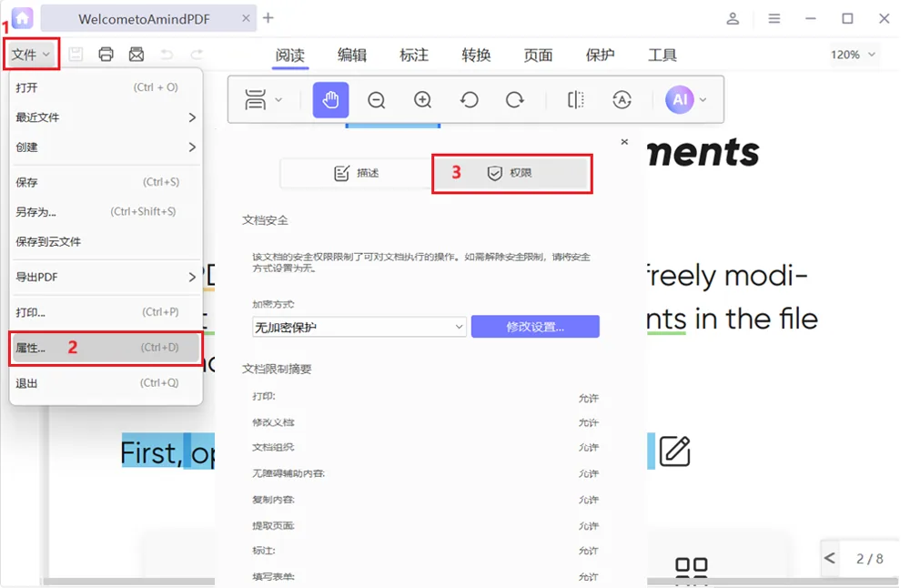Screen dimensions: 910x588
Task: Click the auto-scroll A circle icon
Action: point(622,100)
